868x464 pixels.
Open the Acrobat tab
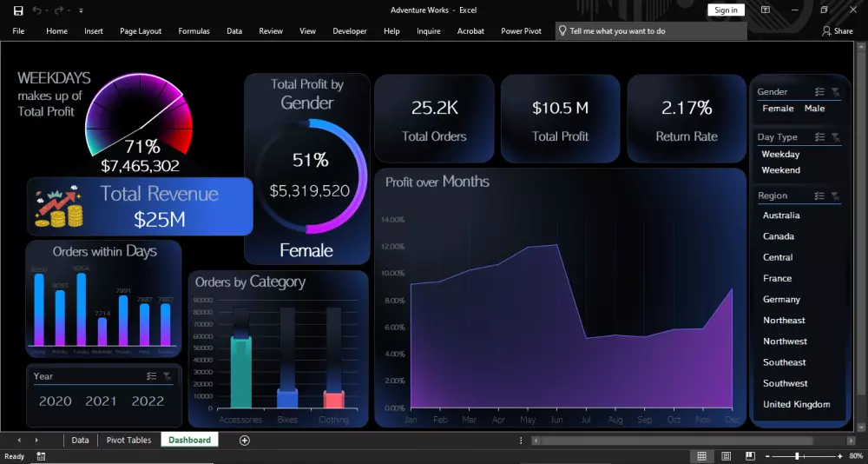(x=470, y=31)
